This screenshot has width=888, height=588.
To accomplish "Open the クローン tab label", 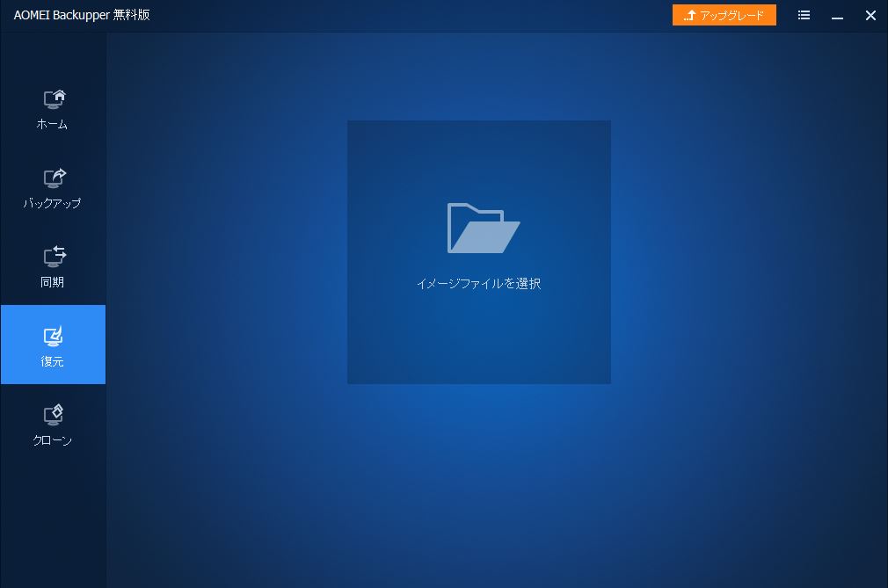I will 52,441.
